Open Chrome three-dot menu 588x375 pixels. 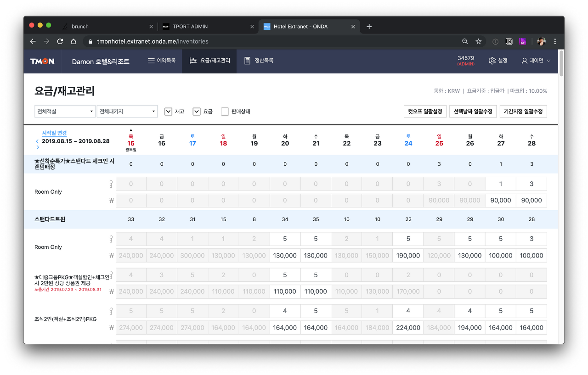[x=555, y=41]
